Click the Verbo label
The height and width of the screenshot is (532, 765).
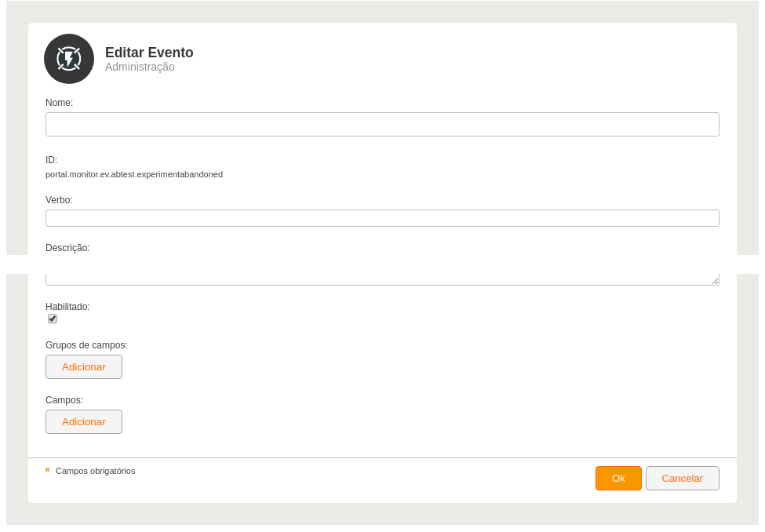[x=59, y=200]
